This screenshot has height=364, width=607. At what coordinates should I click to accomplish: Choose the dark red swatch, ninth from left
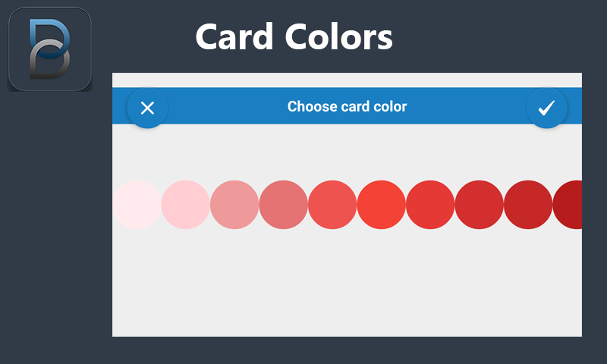click(x=527, y=205)
